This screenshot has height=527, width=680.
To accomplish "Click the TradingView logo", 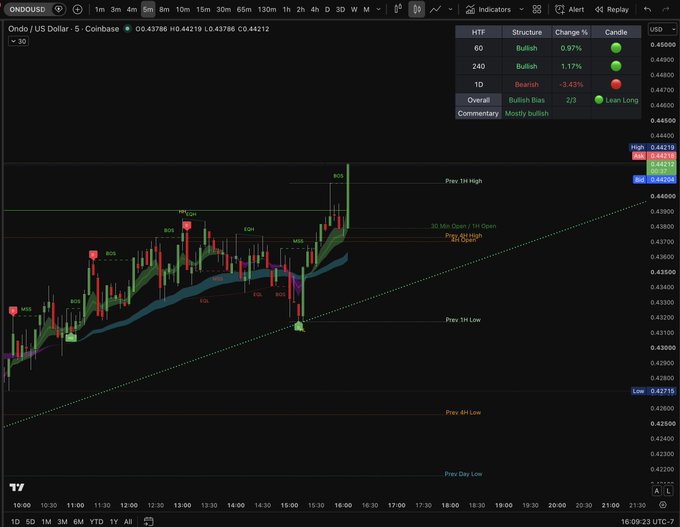I will [x=17, y=487].
